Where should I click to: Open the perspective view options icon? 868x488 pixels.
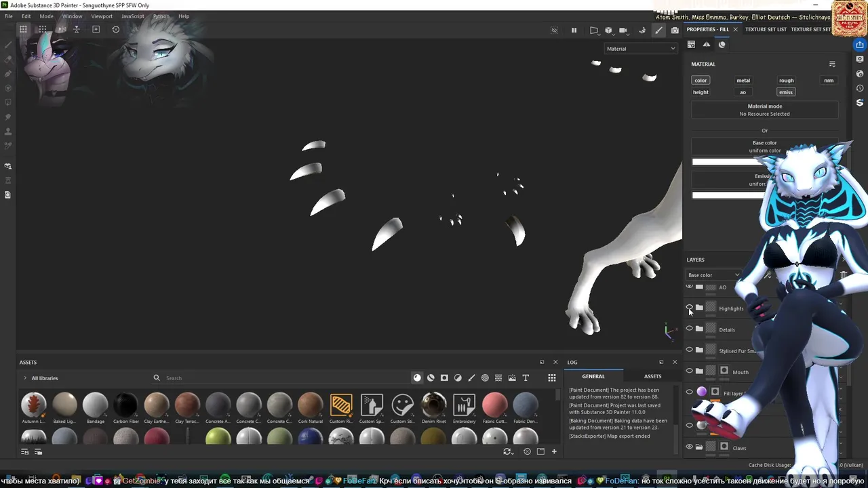(x=594, y=30)
